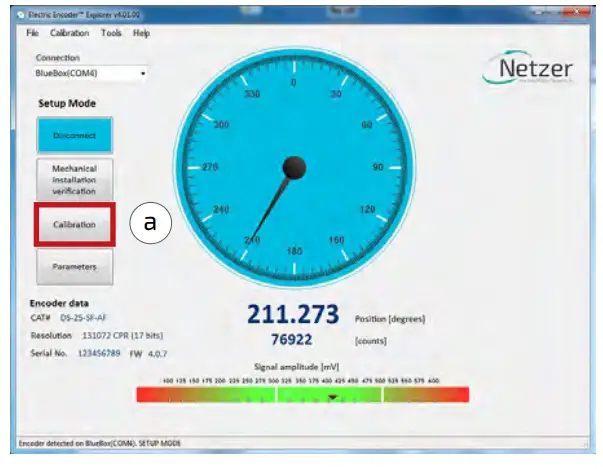Open the Tools menu
The height and width of the screenshot is (469, 603).
click(111, 33)
